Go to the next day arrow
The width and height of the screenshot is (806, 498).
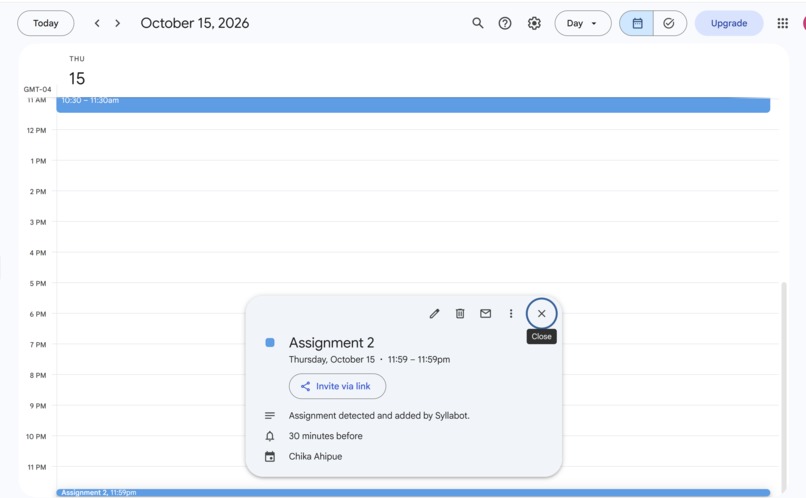pos(118,23)
